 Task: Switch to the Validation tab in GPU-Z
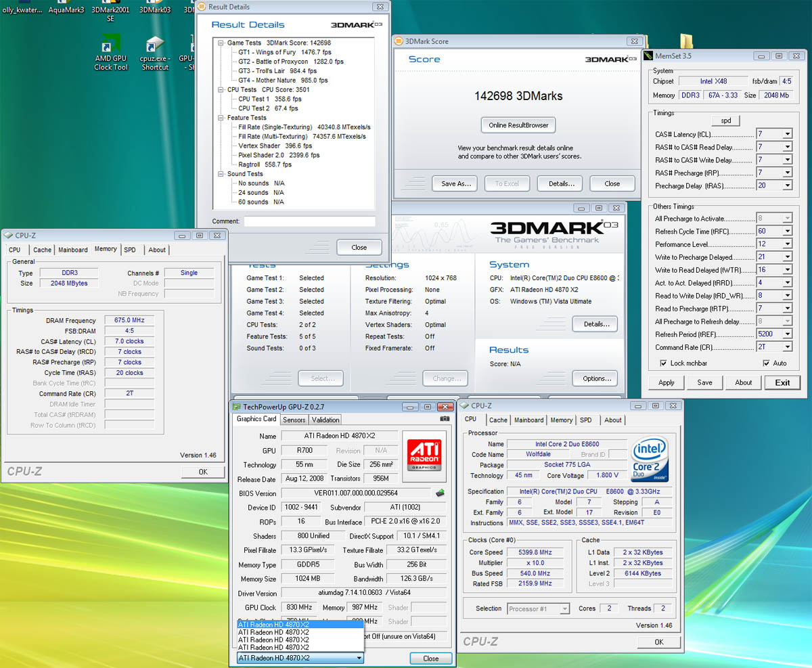pyautogui.click(x=325, y=420)
